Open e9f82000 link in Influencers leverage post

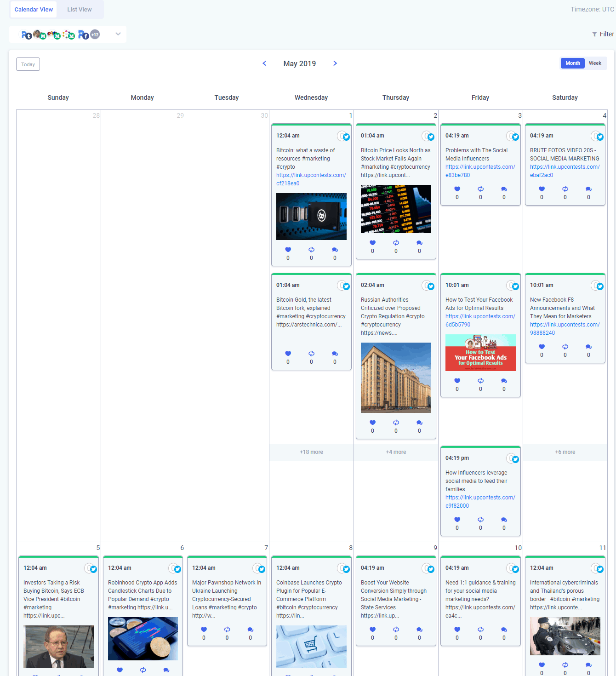tap(480, 502)
